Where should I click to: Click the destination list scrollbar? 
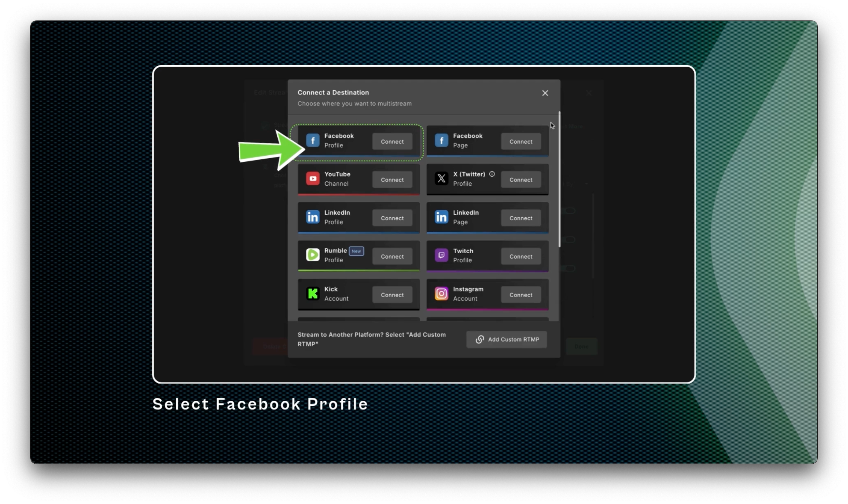click(559, 179)
